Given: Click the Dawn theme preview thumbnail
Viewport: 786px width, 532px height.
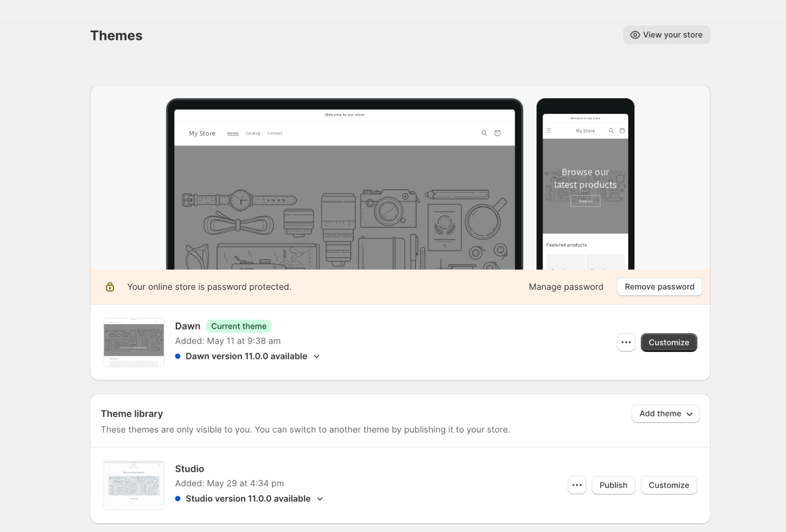Looking at the screenshot, I should 134,343.
